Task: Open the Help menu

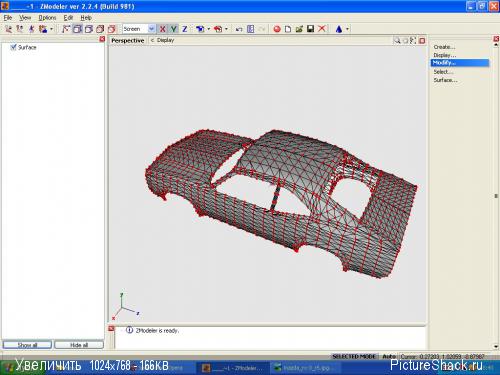Action: coord(86,18)
